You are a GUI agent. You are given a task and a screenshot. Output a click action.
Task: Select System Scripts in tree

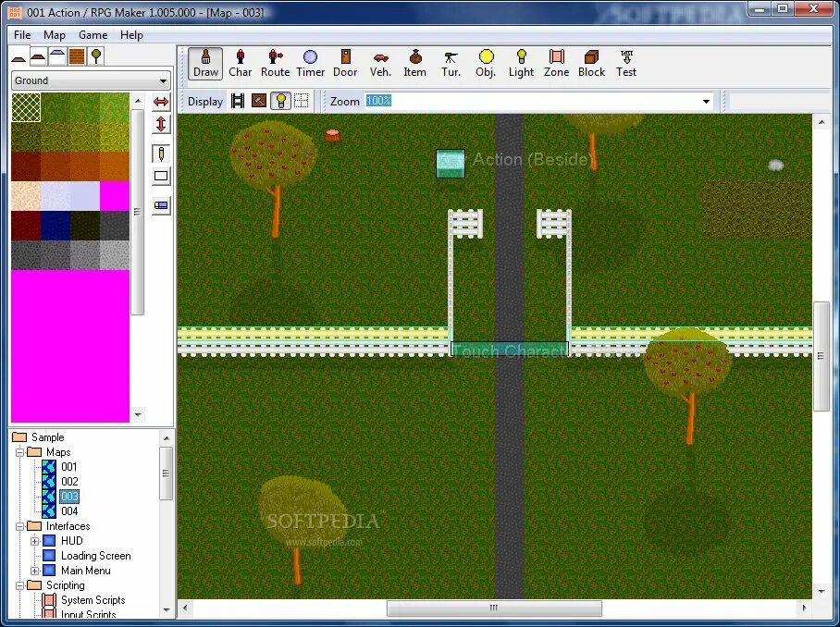[x=93, y=600]
